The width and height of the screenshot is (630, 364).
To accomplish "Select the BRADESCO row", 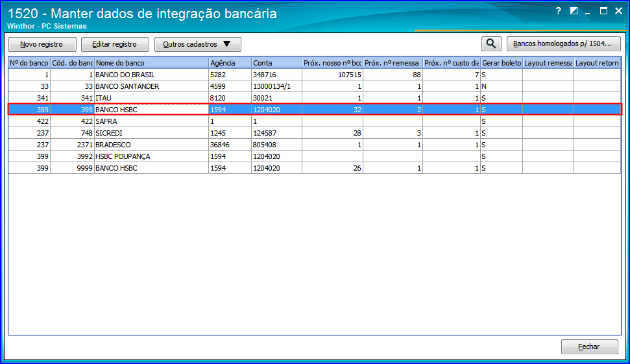I will coord(315,145).
